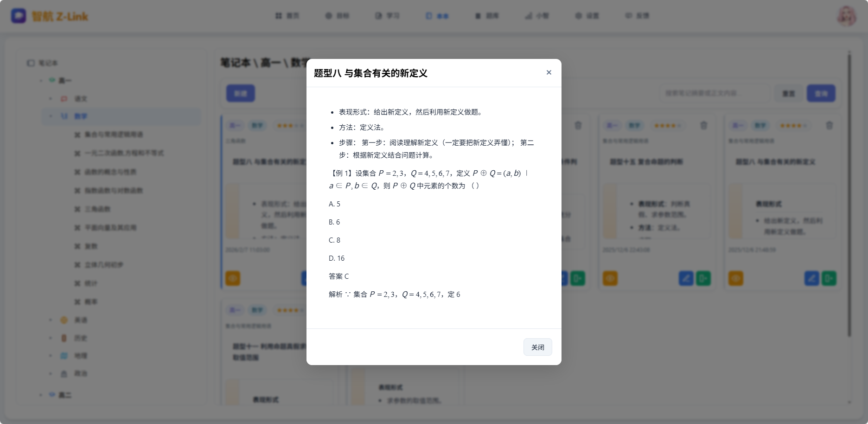Expand the 高二 tree node arrow
Screen dimensions: 868x424
(41, 395)
